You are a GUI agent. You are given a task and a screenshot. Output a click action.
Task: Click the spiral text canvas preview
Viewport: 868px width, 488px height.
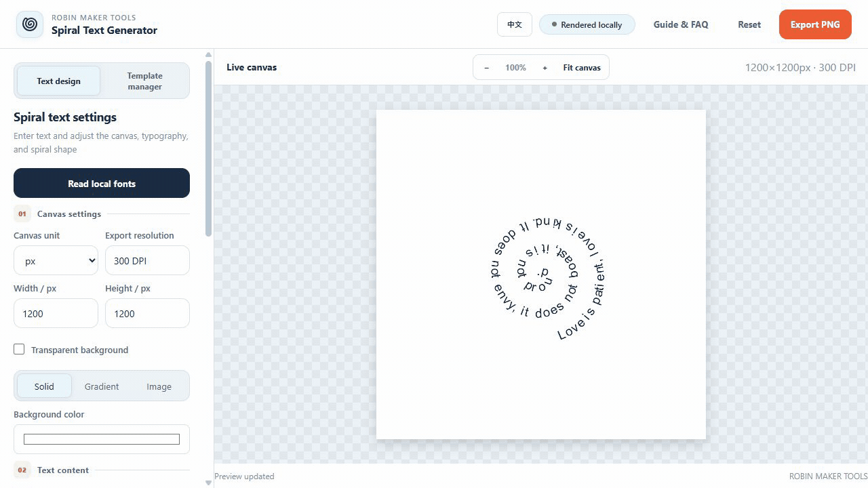(541, 274)
